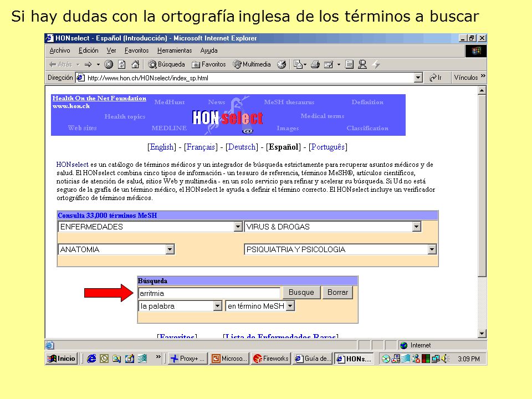Click the network computers tray icon

point(436,359)
